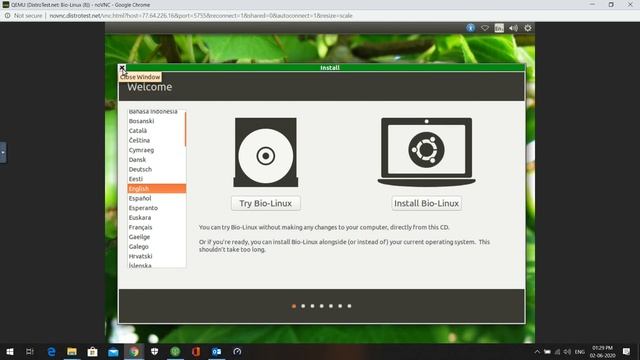Open Task View on taskbar
Screen dimensions: 640x360
pyautogui.click(x=30, y=351)
